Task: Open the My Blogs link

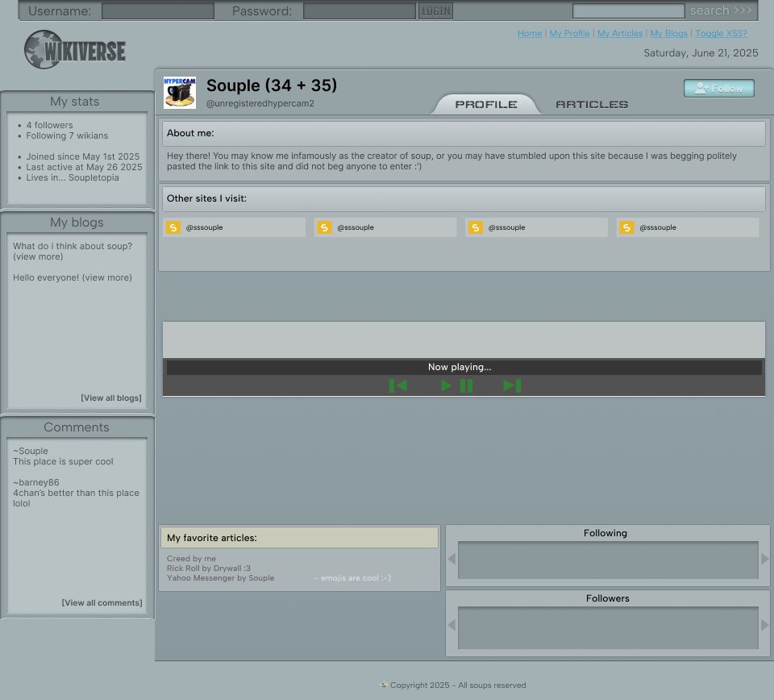Action: click(669, 33)
